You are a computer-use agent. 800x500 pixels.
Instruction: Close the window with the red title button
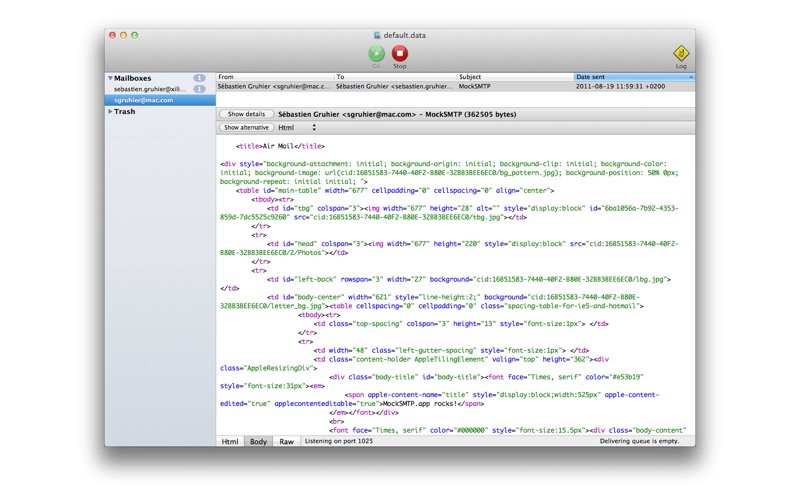click(x=112, y=35)
